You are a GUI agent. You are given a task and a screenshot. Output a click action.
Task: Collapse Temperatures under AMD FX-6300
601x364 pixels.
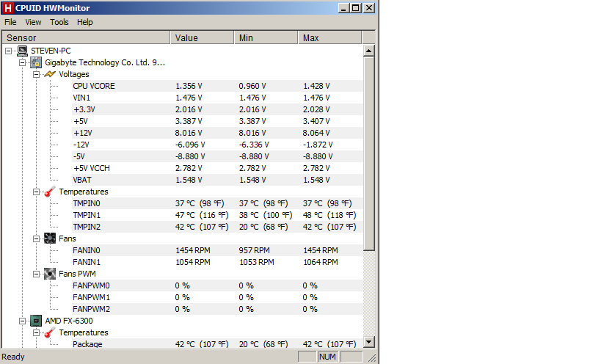tap(36, 332)
